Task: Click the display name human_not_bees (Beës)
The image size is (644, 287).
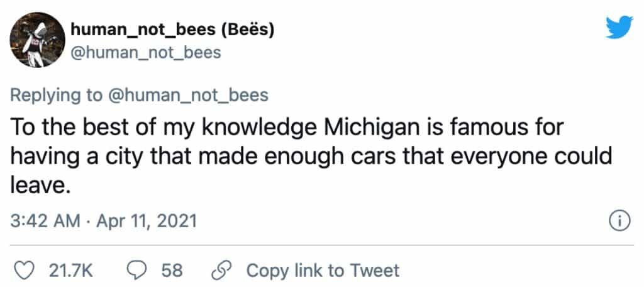Action: click(173, 28)
